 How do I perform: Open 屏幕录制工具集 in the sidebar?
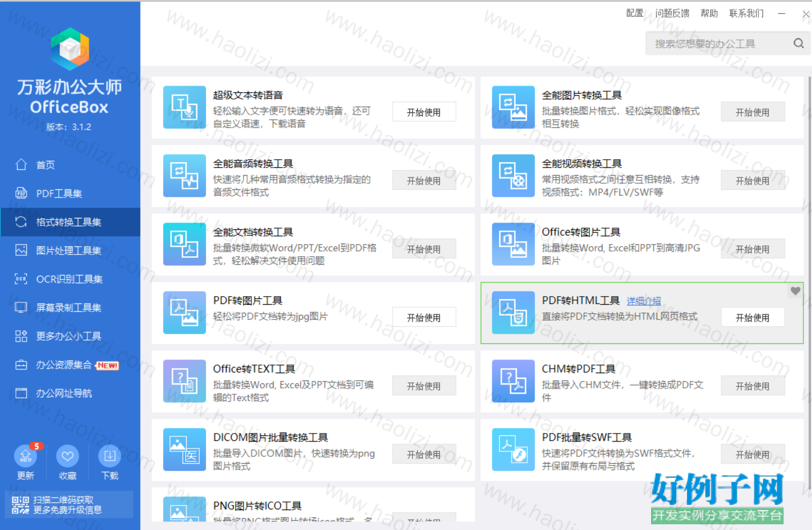[70, 308]
